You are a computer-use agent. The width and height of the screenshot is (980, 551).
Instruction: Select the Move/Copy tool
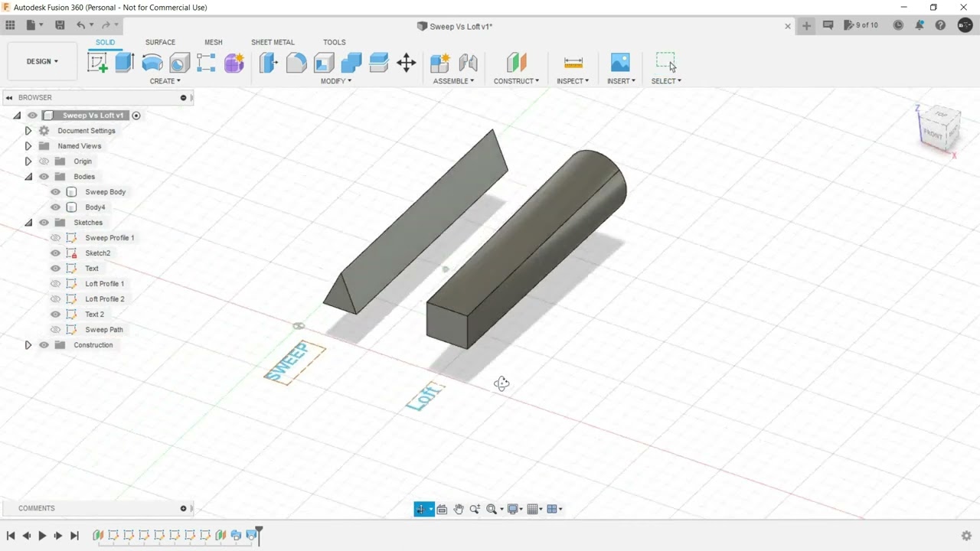[407, 63]
